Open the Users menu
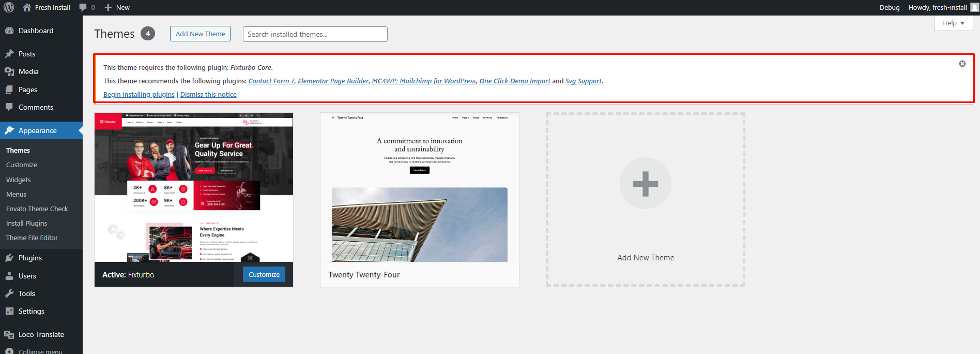This screenshot has height=354, width=980. coord(41,276)
